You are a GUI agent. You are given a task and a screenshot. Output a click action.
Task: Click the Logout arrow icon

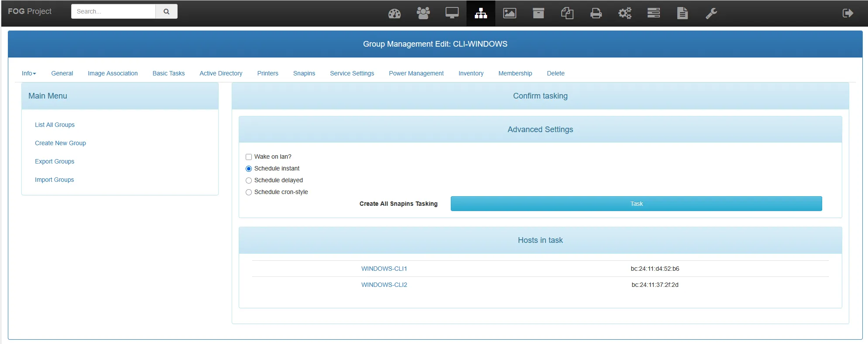coord(847,13)
